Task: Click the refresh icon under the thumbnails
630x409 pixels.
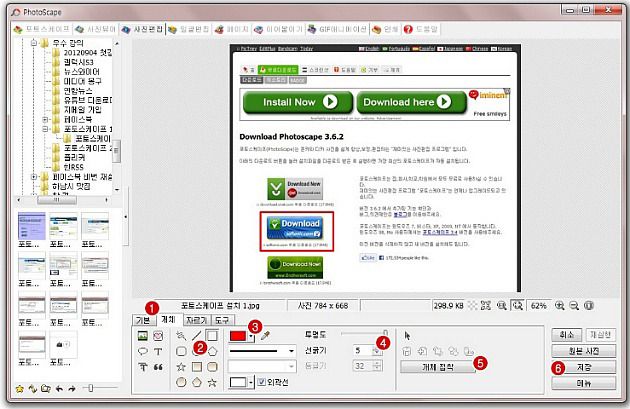Action: [33, 389]
